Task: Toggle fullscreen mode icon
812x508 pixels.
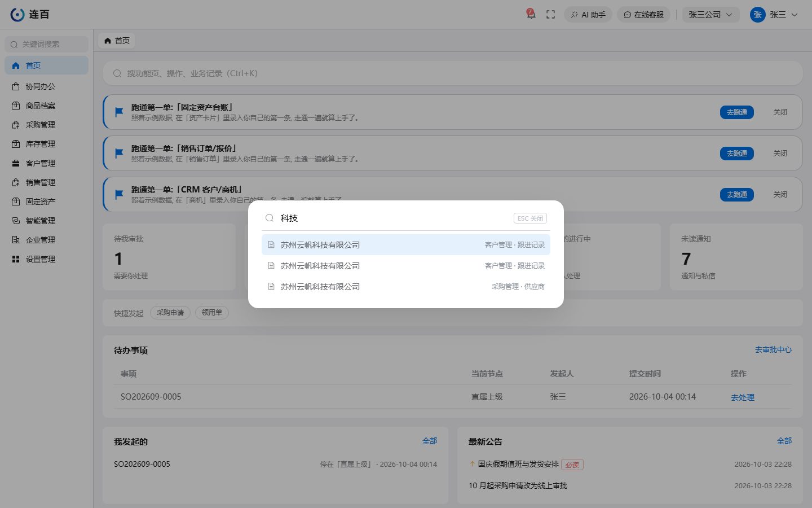Action: coord(551,15)
